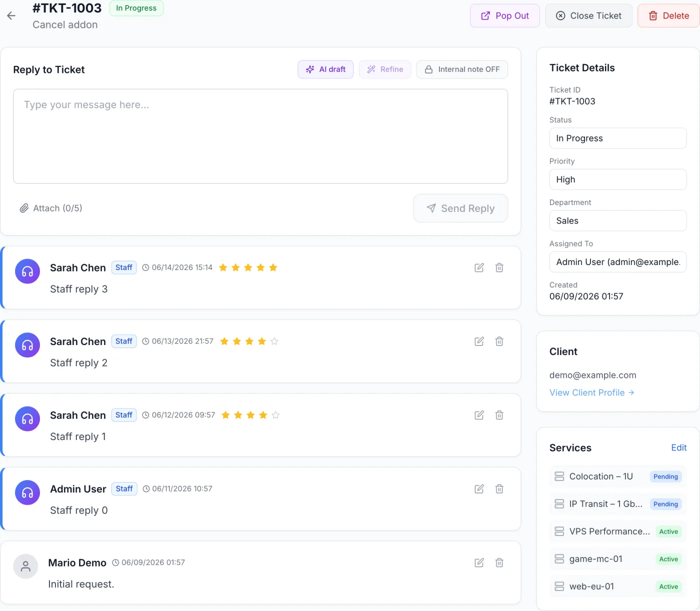Click the first star on Staff reply 1
Screen dimensions: 700x611
(225, 415)
